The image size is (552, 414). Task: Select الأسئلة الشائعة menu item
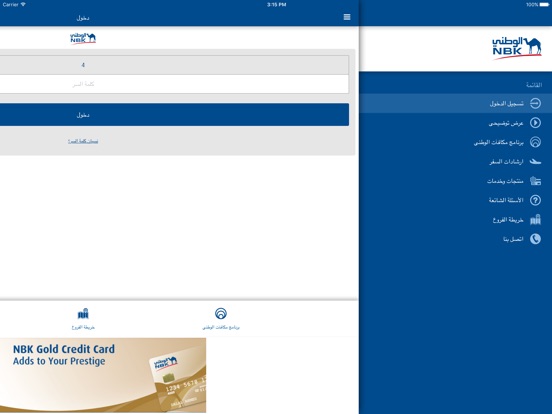coord(456,200)
